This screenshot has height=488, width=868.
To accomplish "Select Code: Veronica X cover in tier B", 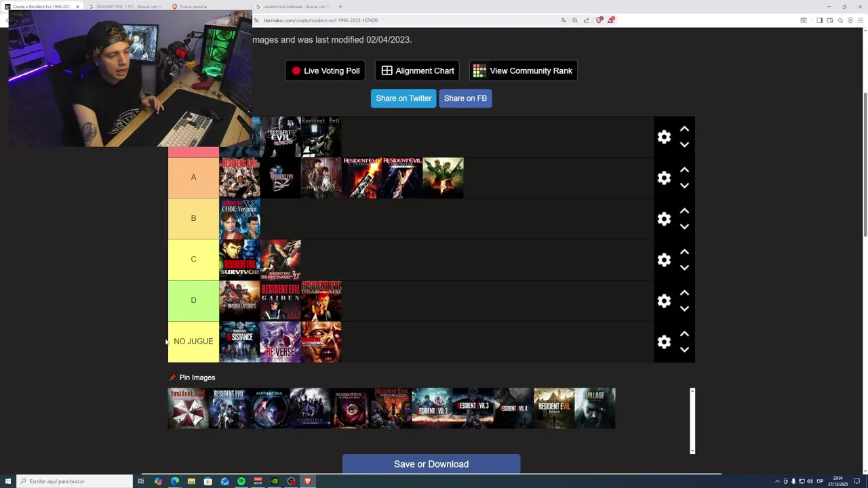I will coord(239,219).
